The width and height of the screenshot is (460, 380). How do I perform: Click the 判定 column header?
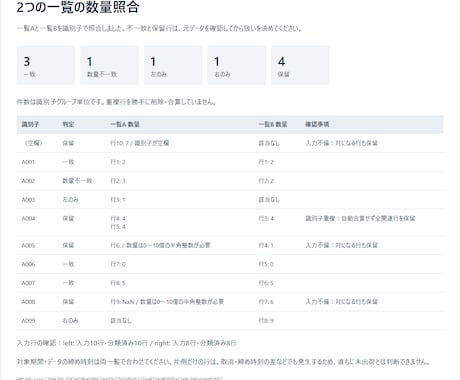pos(68,124)
